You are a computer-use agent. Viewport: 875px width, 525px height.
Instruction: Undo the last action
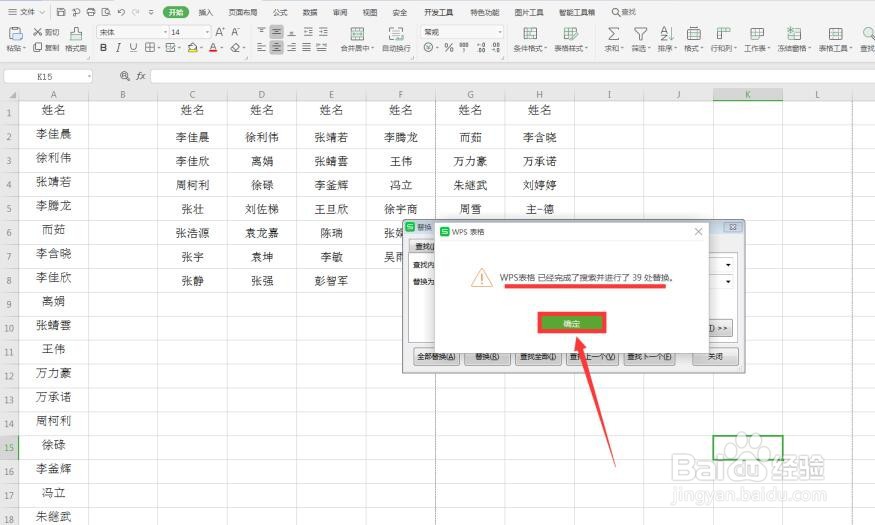pos(121,12)
